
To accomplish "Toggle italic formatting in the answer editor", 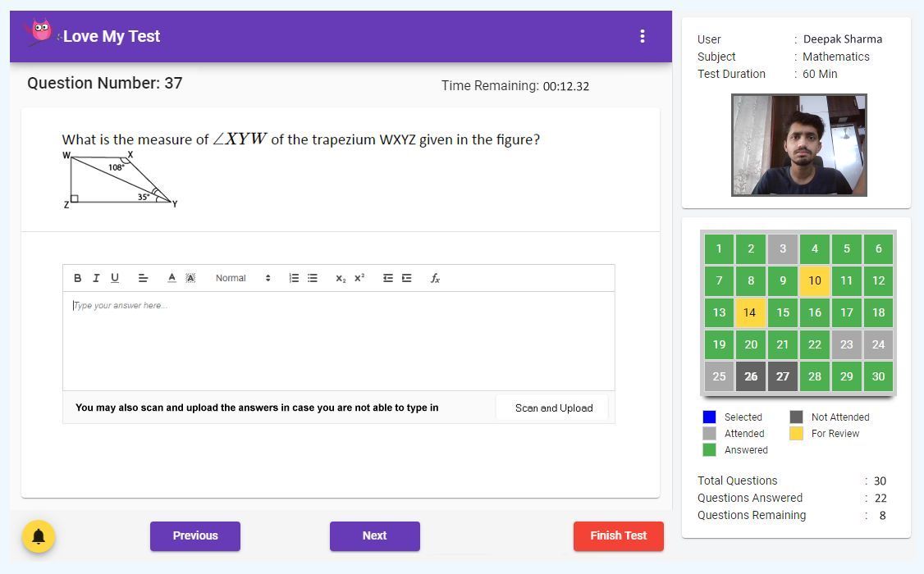I will point(96,278).
